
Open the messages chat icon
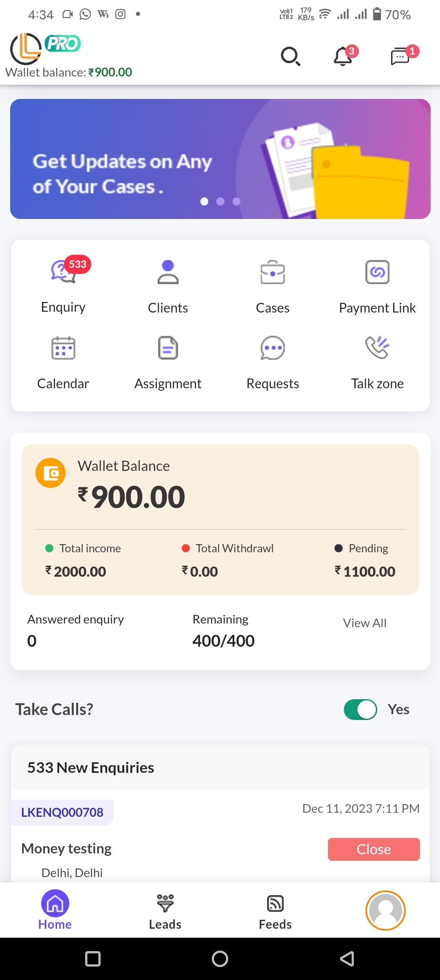click(400, 56)
